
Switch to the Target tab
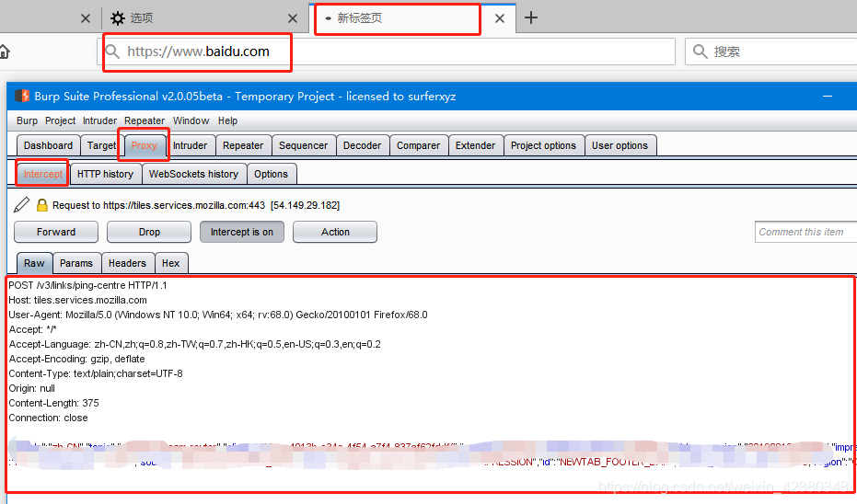[x=101, y=146]
